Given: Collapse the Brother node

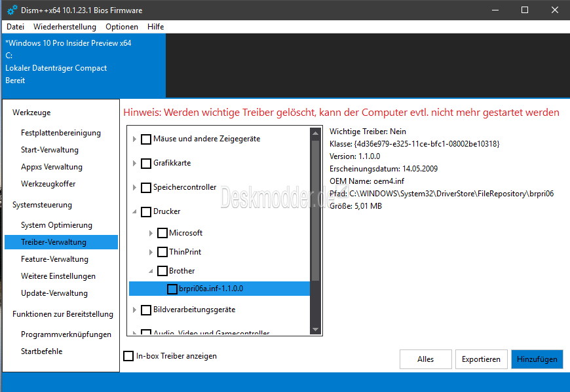Looking at the screenshot, I should click(x=151, y=271).
